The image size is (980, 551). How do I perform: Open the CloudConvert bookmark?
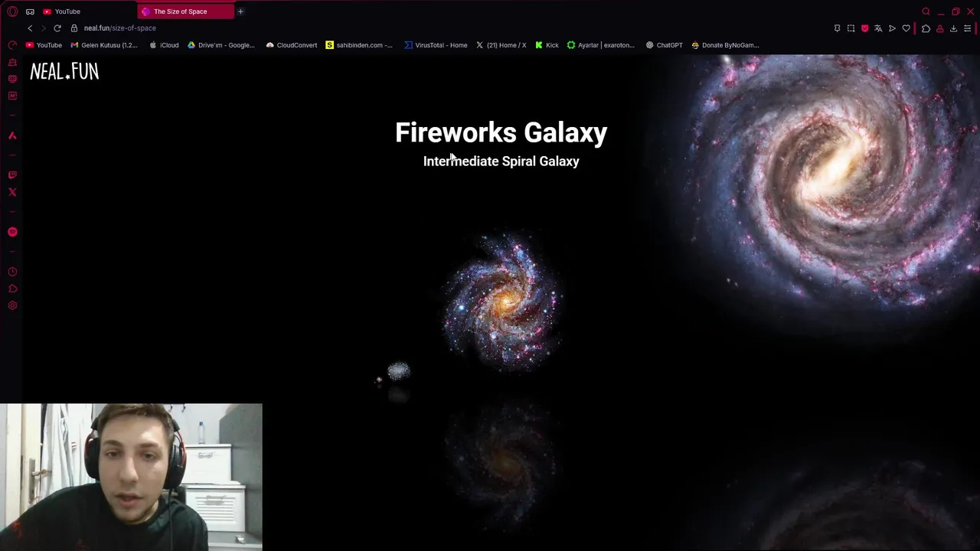click(x=292, y=45)
